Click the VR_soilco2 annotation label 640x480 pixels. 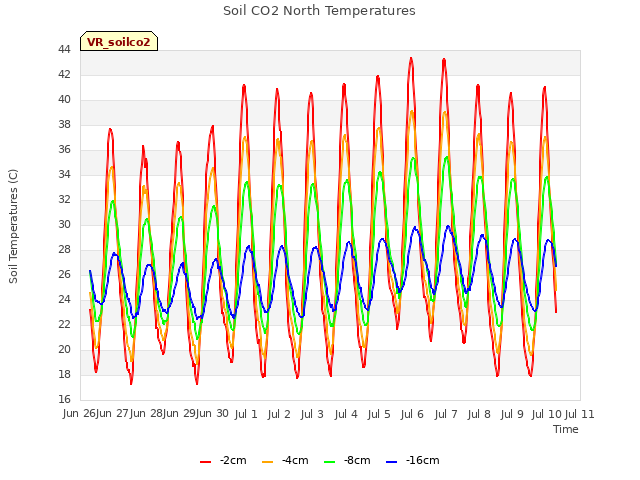119,42
